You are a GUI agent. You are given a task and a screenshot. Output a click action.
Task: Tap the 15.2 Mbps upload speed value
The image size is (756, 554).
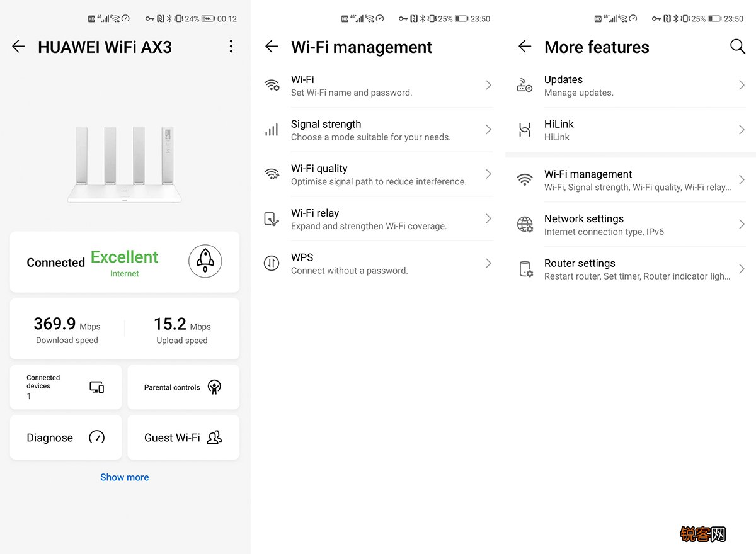click(182, 324)
